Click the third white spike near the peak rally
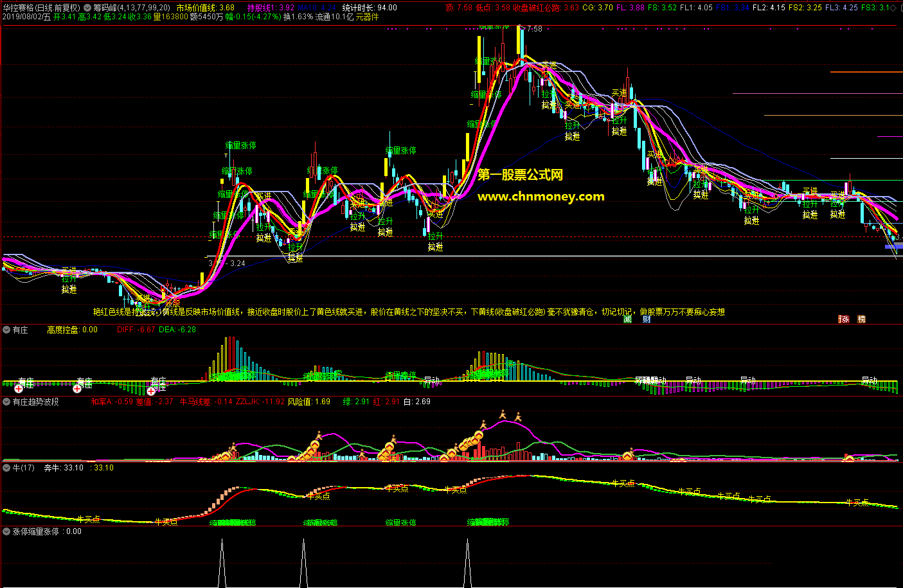 pyautogui.click(x=467, y=563)
